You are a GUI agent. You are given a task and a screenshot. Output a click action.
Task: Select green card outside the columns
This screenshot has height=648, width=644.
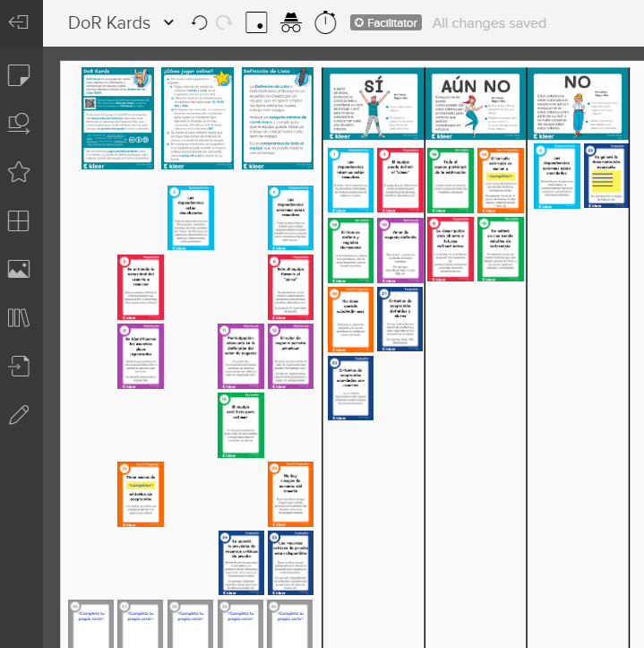pyautogui.click(x=241, y=425)
